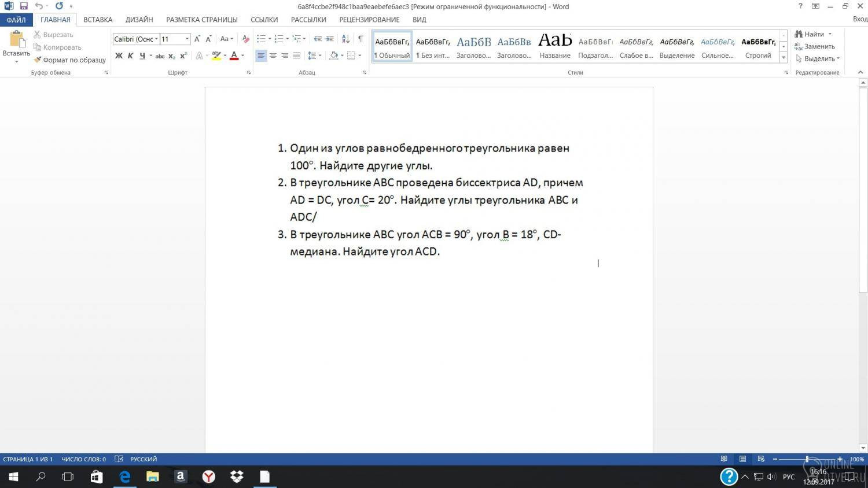Image resolution: width=868 pixels, height=488 pixels.
Task: Open Word help question mark
Action: pyautogui.click(x=800, y=6)
